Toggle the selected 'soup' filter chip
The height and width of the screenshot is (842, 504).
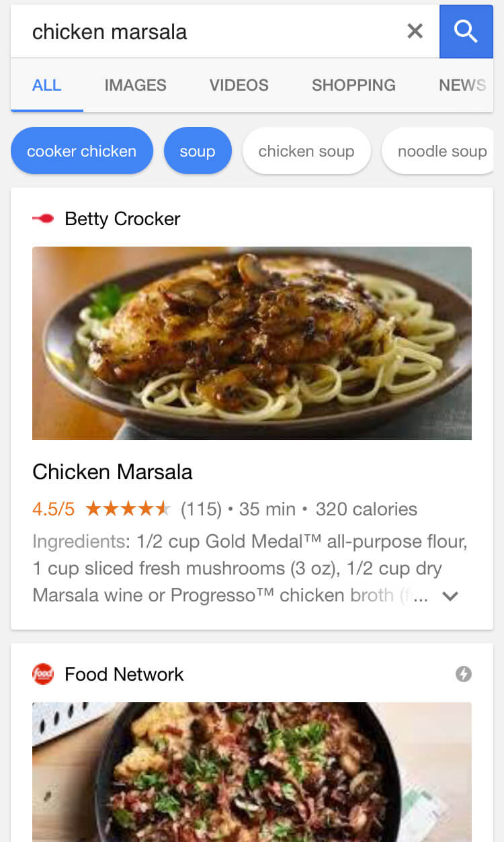(x=198, y=151)
